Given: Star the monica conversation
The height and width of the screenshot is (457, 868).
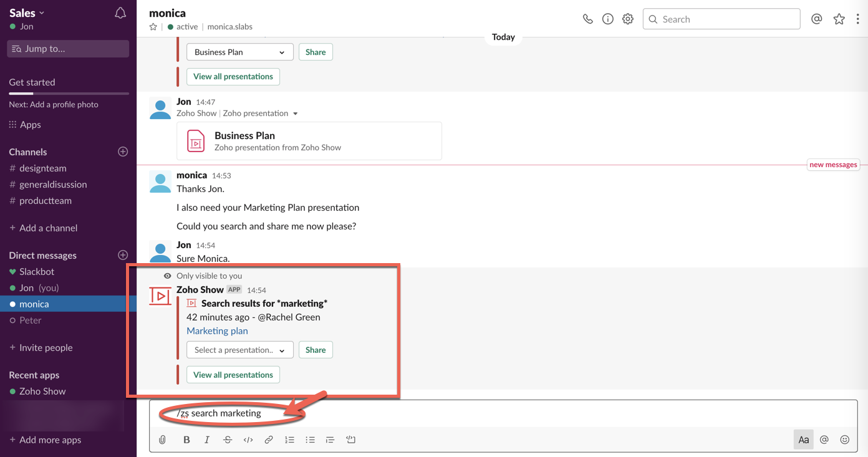Looking at the screenshot, I should pos(153,27).
